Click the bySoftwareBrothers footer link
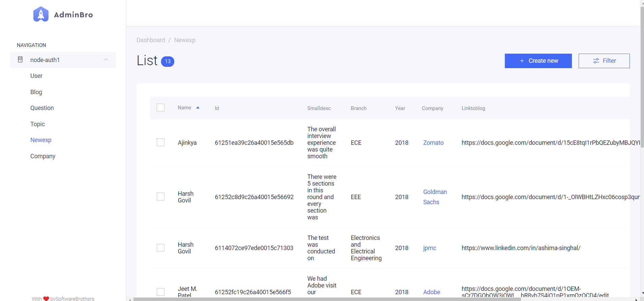 72,299
